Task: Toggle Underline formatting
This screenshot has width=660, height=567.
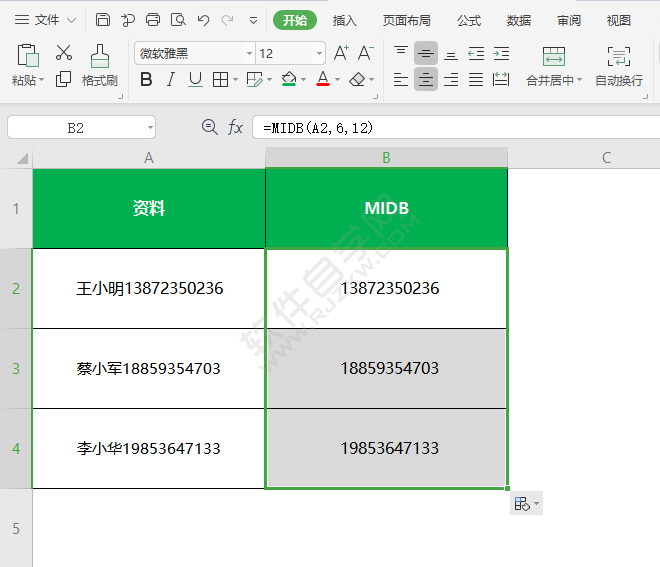Action: [195, 79]
